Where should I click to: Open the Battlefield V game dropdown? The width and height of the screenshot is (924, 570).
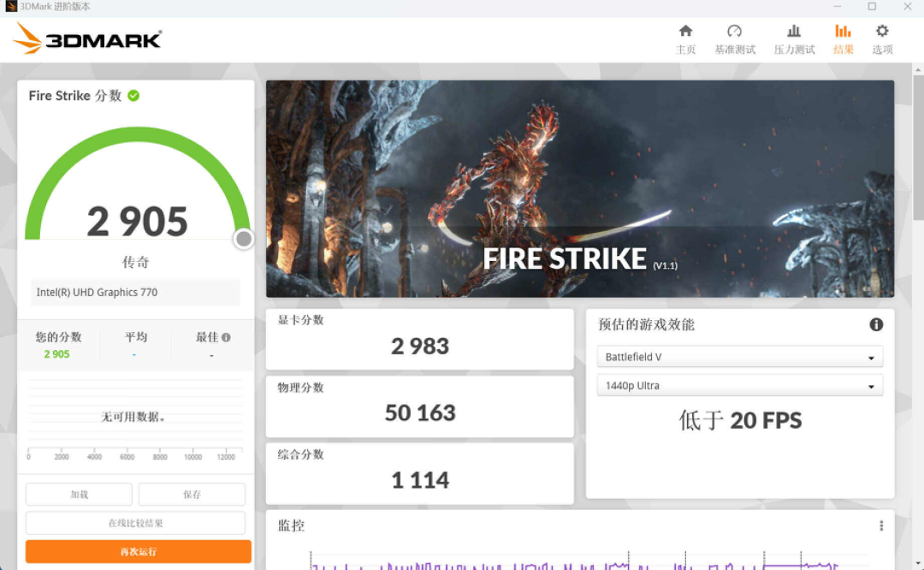coord(739,357)
